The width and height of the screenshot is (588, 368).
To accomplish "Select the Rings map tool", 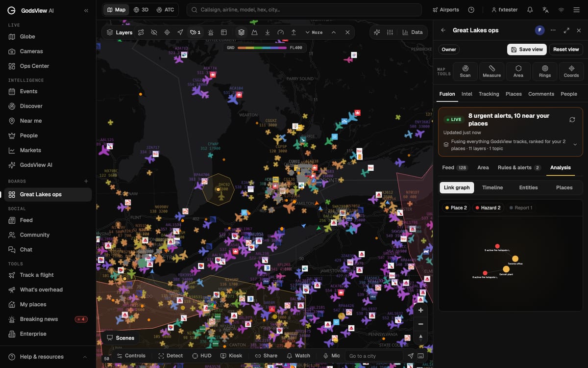I will tap(545, 71).
